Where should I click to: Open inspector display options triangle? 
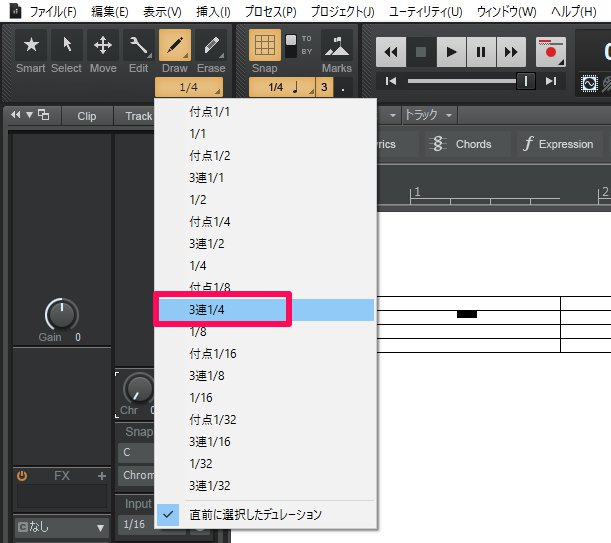(x=30, y=115)
